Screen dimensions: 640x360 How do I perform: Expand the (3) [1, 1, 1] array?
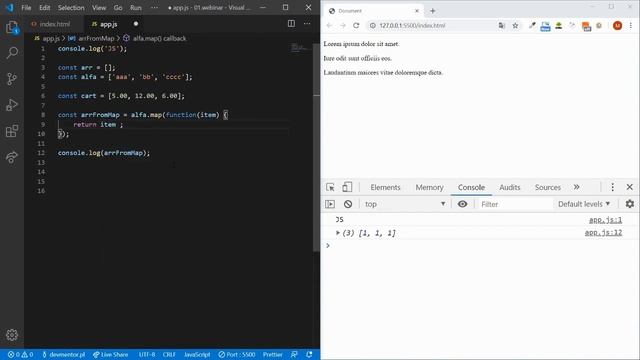click(x=338, y=233)
